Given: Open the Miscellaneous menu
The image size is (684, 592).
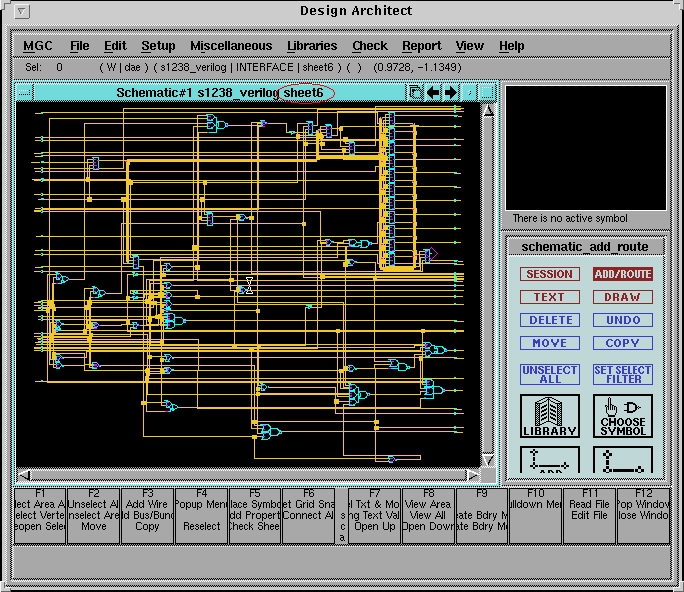Looking at the screenshot, I should pyautogui.click(x=231, y=46).
